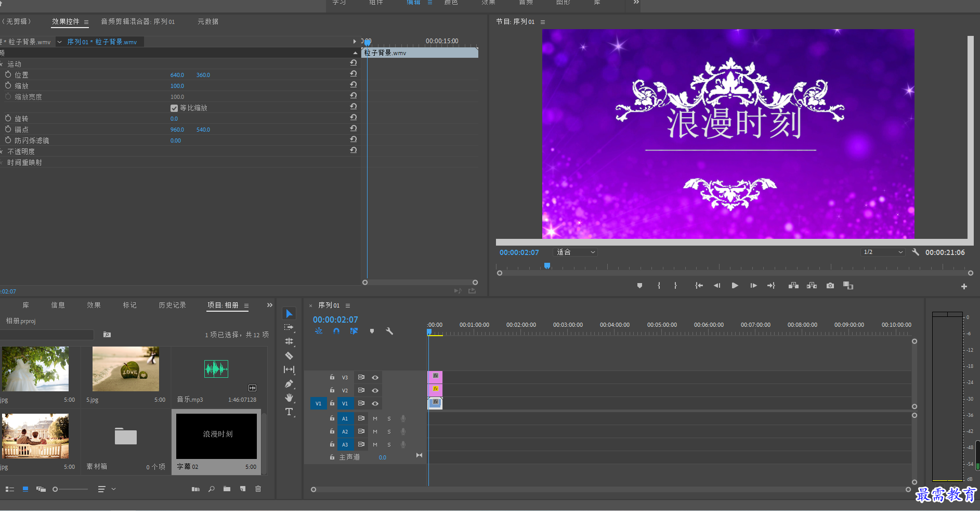This screenshot has height=511, width=980.
Task: Switch project panel to list view
Action: (9, 489)
